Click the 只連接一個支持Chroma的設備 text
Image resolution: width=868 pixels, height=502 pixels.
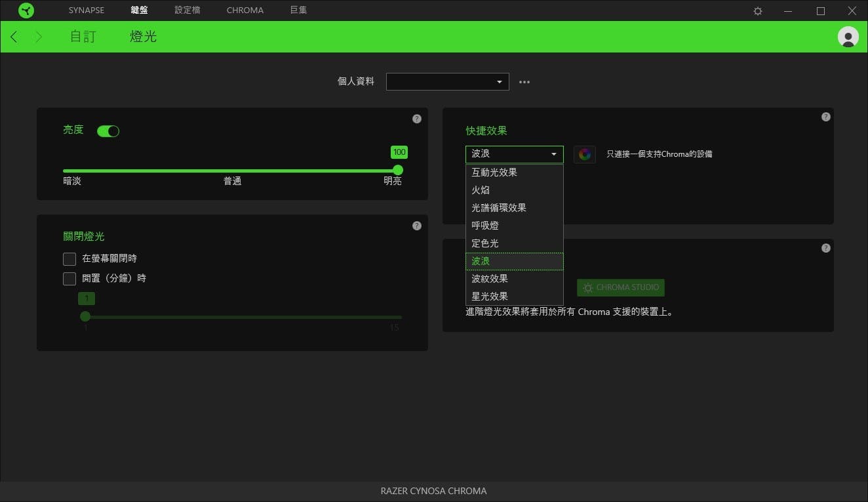(660, 154)
